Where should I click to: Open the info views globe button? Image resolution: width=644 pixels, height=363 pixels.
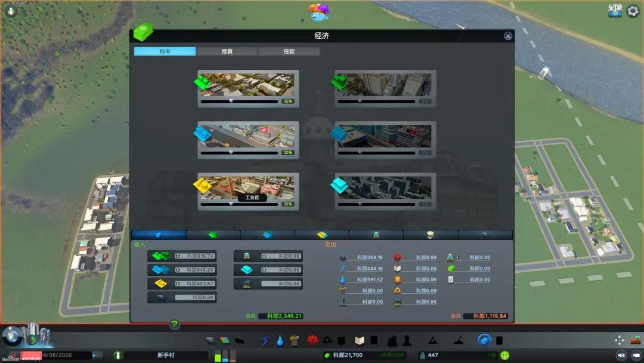[12, 336]
